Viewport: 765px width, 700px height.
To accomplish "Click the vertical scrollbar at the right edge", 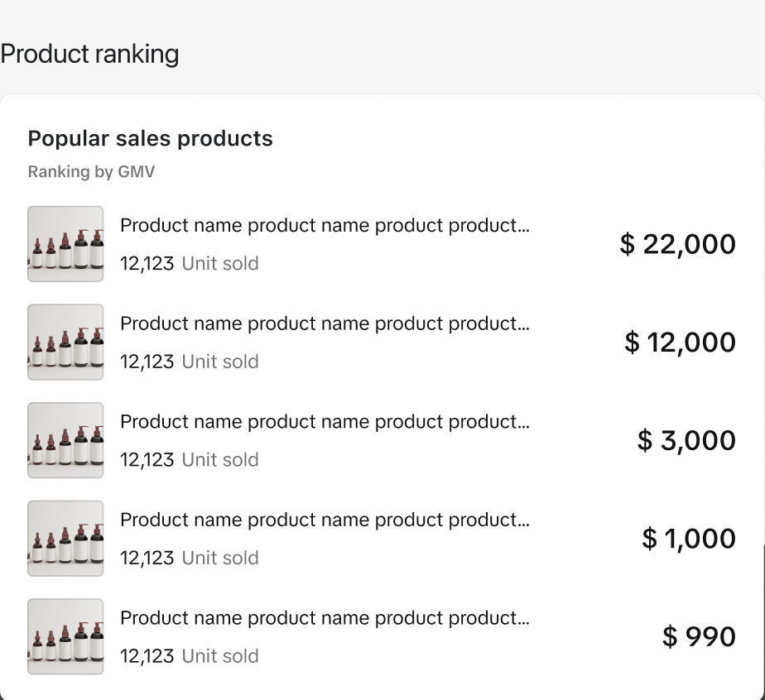I will tap(763, 622).
